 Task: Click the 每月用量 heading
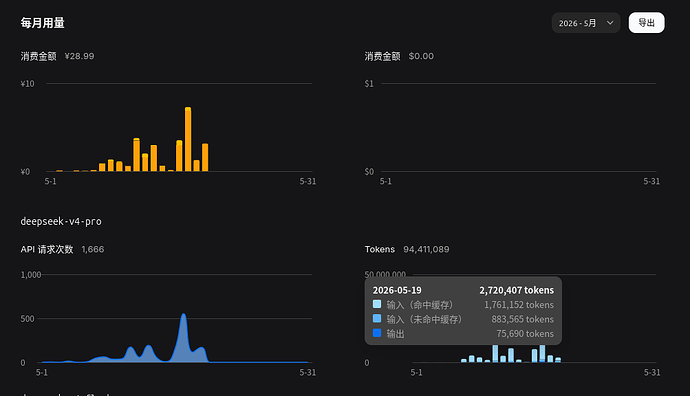coord(43,23)
